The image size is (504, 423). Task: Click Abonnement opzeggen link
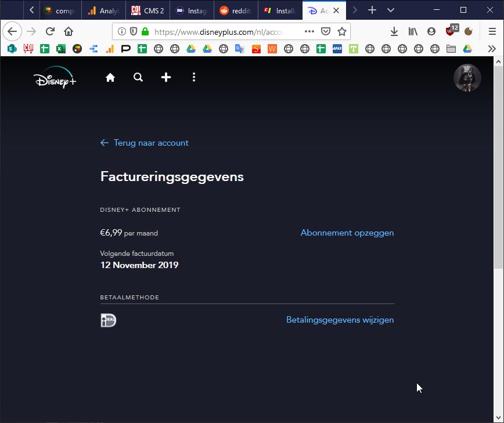pyautogui.click(x=347, y=233)
